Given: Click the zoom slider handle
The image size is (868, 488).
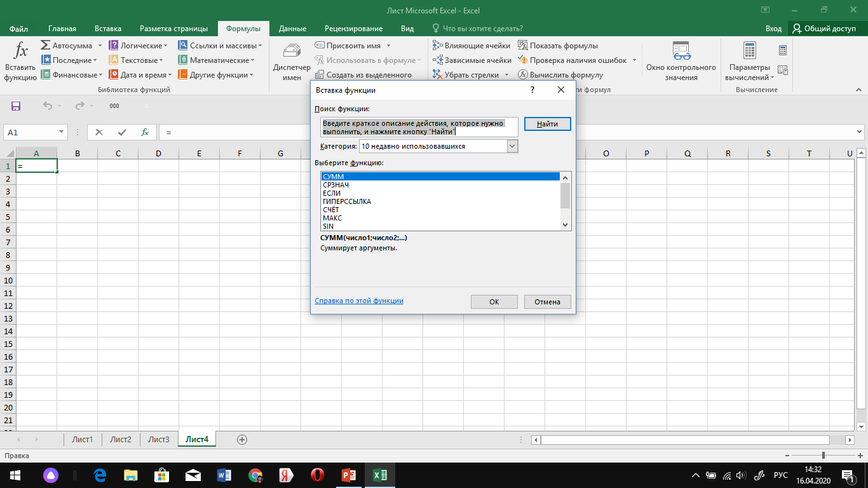Looking at the screenshot, I should [x=824, y=456].
